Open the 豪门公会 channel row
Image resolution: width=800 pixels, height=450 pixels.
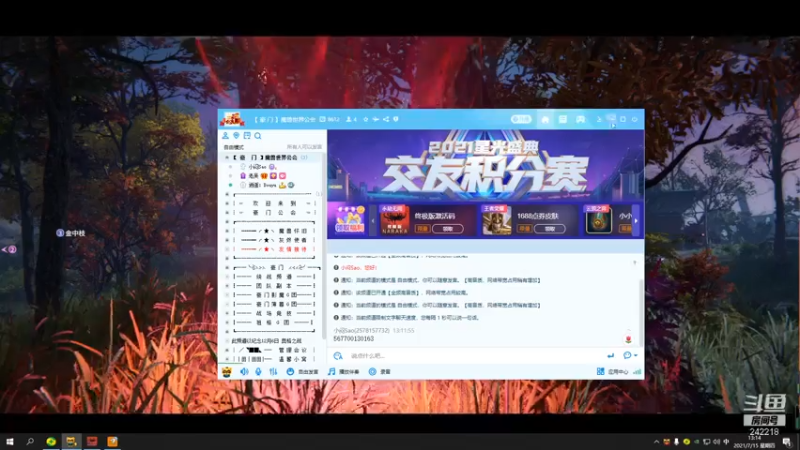click(x=272, y=213)
